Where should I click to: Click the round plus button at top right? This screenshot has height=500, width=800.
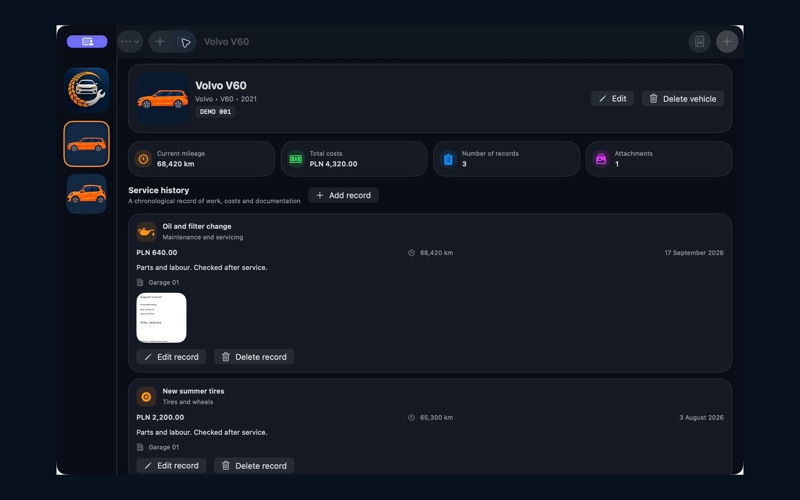pos(727,42)
